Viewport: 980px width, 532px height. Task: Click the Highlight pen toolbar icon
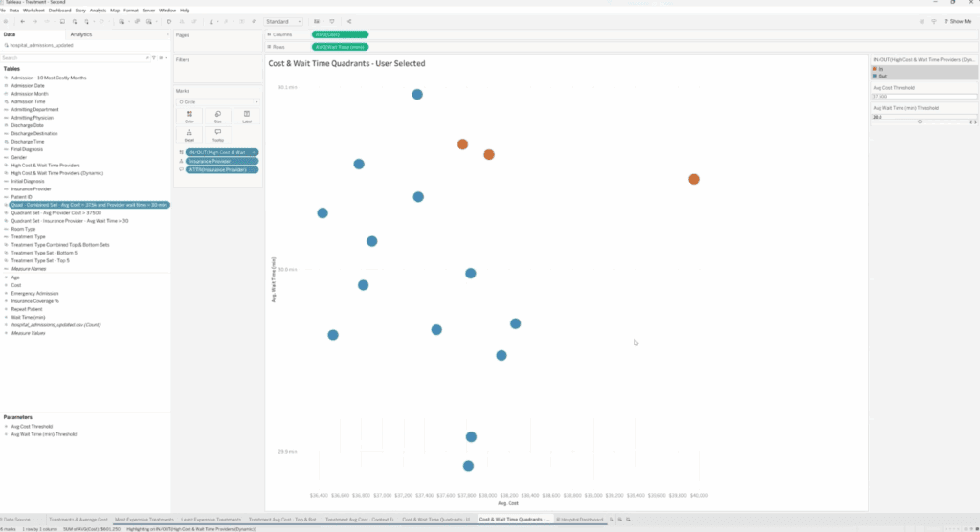212,21
